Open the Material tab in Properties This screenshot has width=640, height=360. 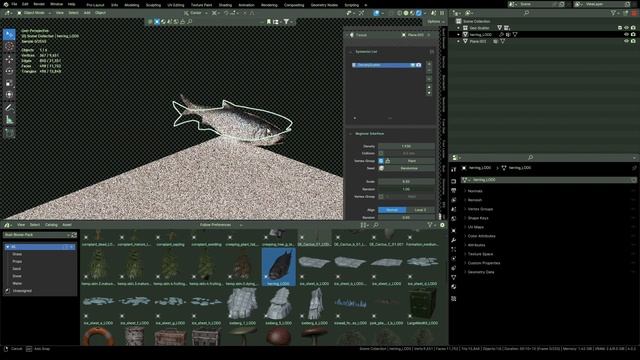click(x=453, y=287)
